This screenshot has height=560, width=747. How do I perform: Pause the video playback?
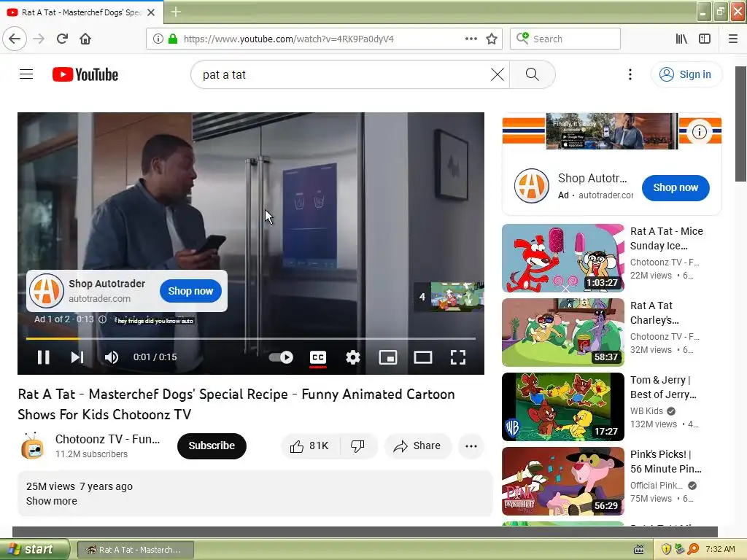click(43, 357)
